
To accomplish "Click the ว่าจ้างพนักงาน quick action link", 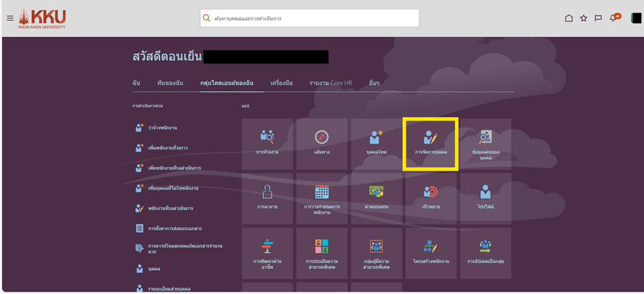I will coord(162,128).
